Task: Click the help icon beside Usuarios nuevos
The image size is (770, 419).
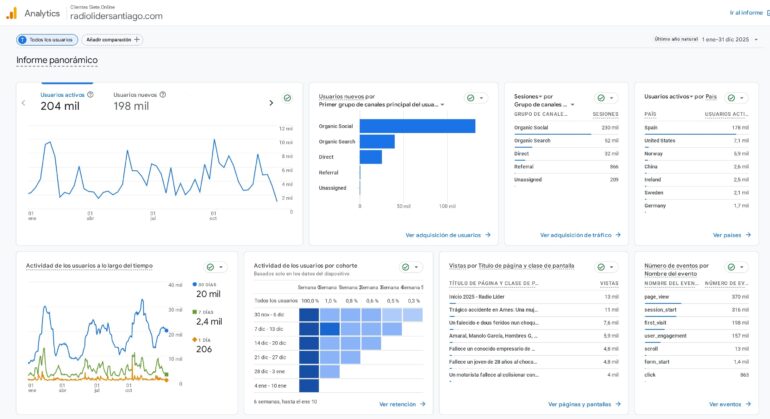Action: tap(163, 95)
